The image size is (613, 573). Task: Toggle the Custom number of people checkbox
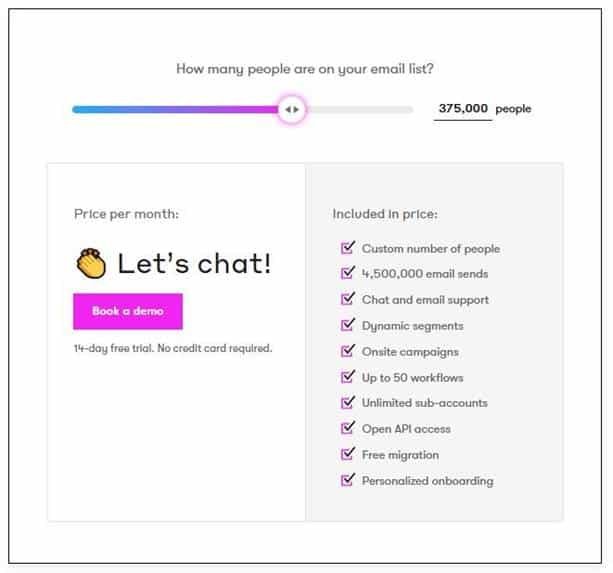point(348,247)
